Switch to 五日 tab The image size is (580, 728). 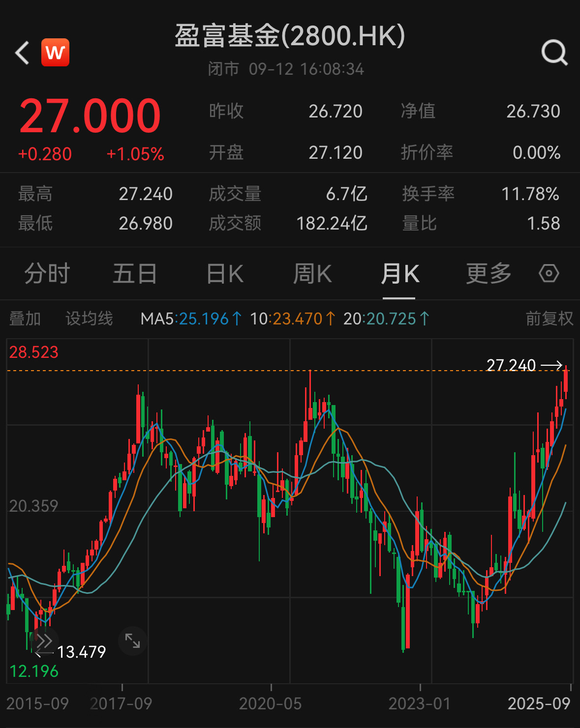tap(135, 274)
